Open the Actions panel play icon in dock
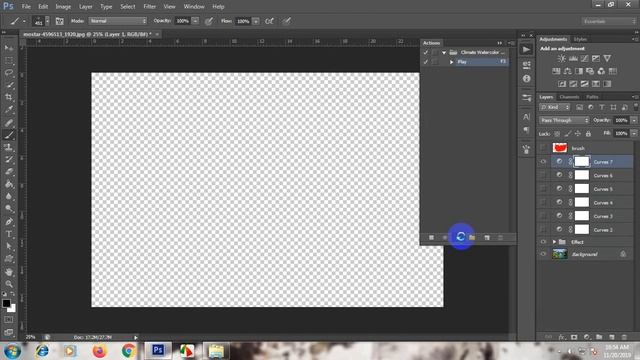This screenshot has width=640, height=360. [x=527, y=50]
